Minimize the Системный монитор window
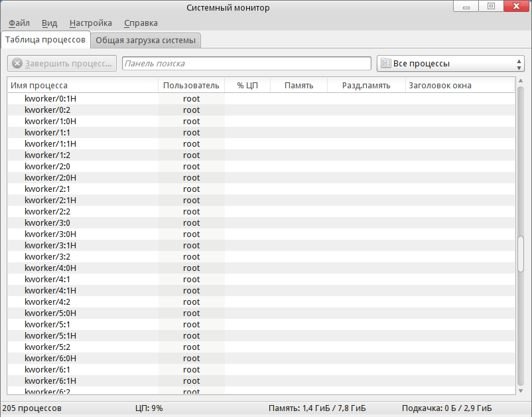This screenshot has width=532, height=417. tap(466, 7)
